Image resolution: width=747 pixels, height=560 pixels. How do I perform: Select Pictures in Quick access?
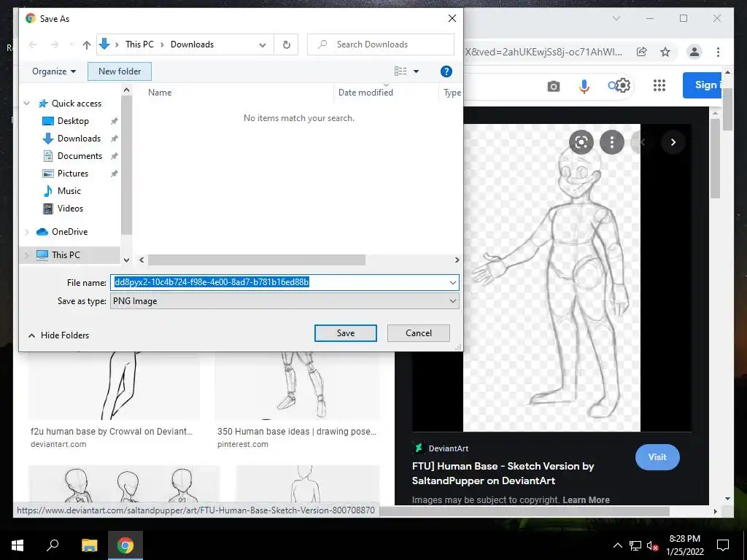click(72, 174)
